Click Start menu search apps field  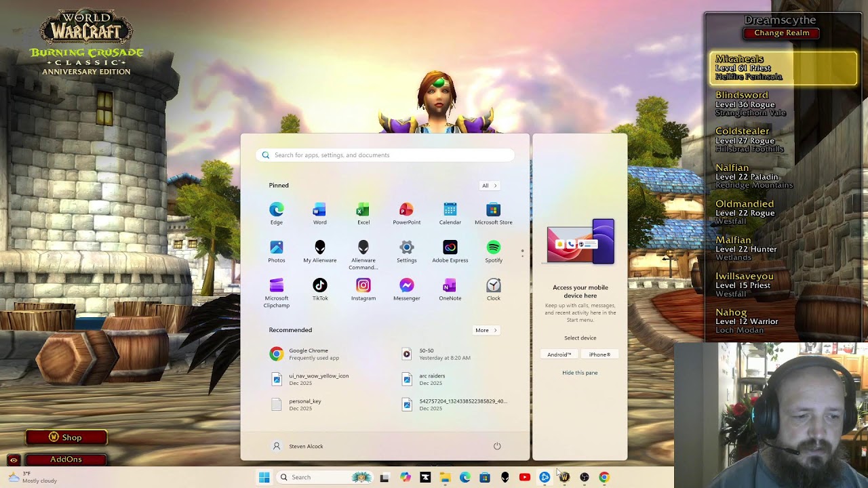coord(385,155)
